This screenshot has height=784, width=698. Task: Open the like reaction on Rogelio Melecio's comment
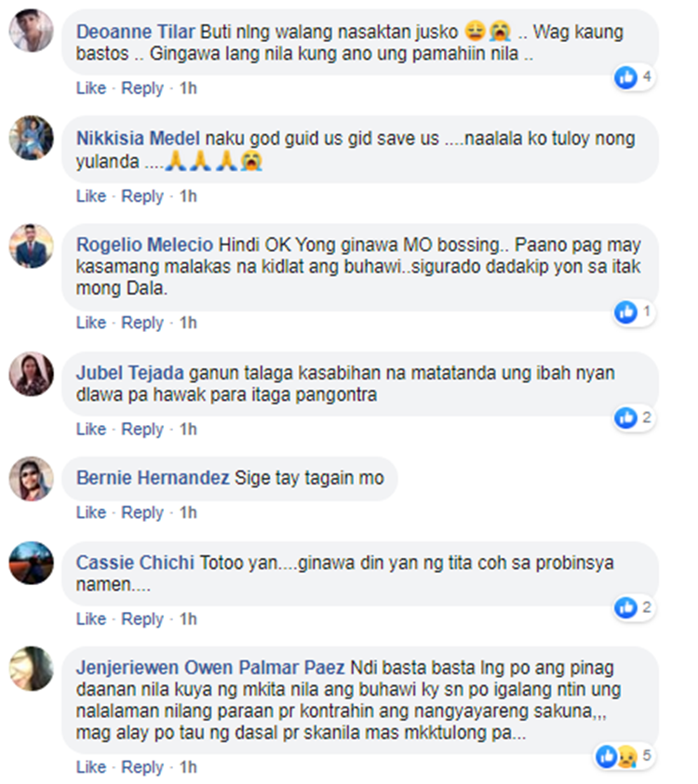[x=634, y=312]
